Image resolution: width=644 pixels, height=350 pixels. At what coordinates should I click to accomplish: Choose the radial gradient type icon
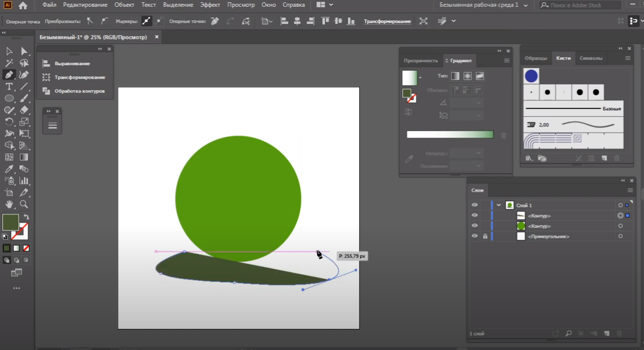pos(468,76)
